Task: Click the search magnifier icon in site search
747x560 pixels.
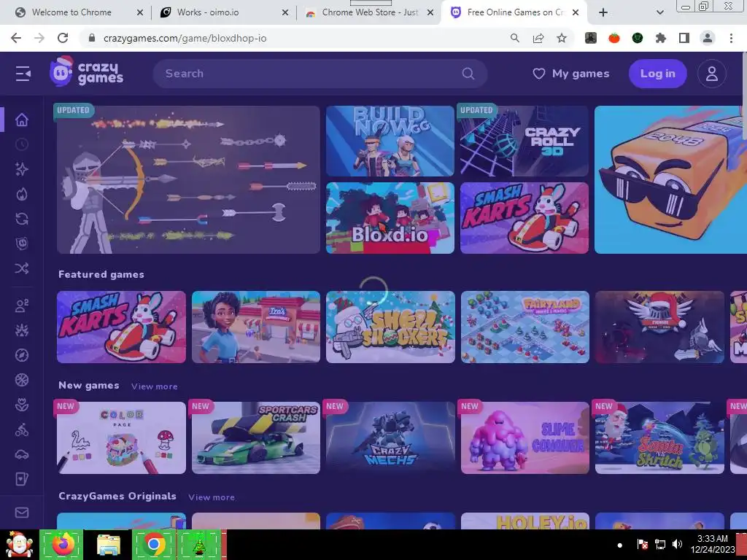Action: coord(468,74)
